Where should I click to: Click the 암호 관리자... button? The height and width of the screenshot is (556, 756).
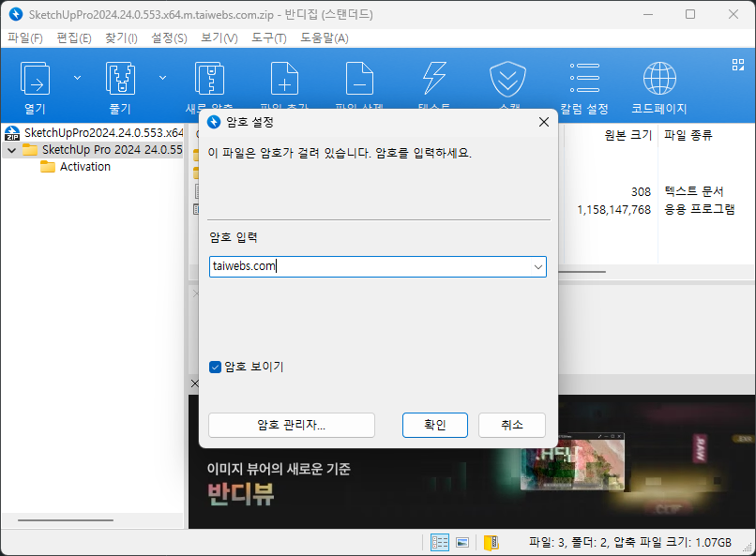pos(291,425)
